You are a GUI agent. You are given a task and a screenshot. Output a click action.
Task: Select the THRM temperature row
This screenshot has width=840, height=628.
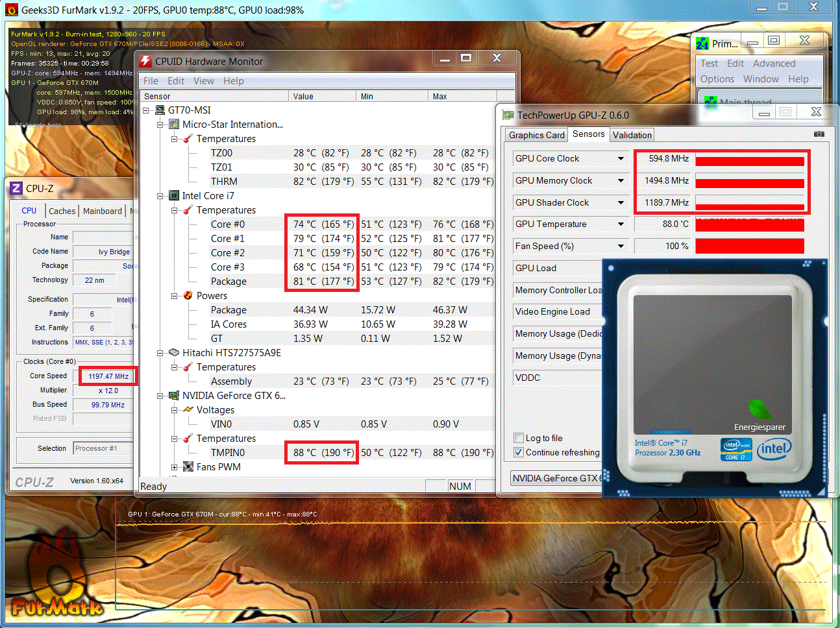click(x=319, y=182)
